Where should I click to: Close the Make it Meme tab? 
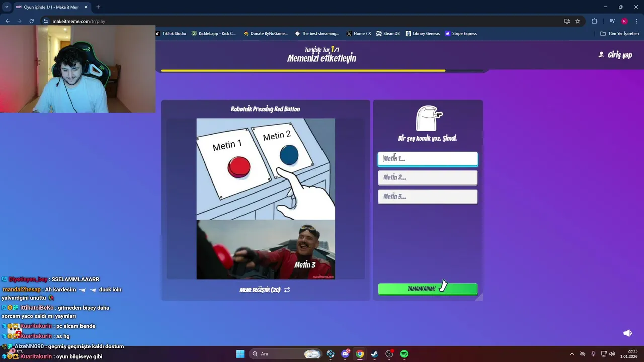pyautogui.click(x=86, y=7)
